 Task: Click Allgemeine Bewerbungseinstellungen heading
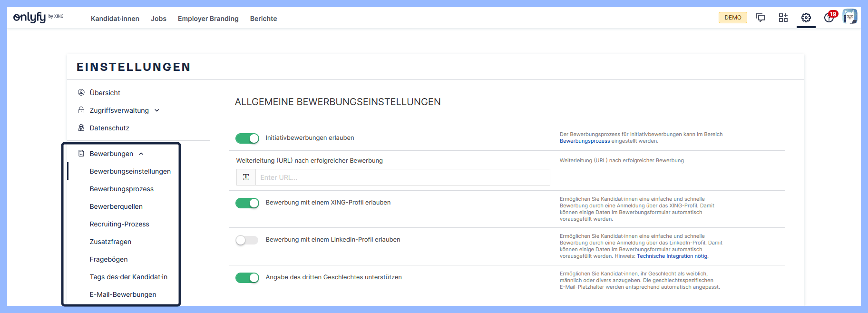click(338, 102)
